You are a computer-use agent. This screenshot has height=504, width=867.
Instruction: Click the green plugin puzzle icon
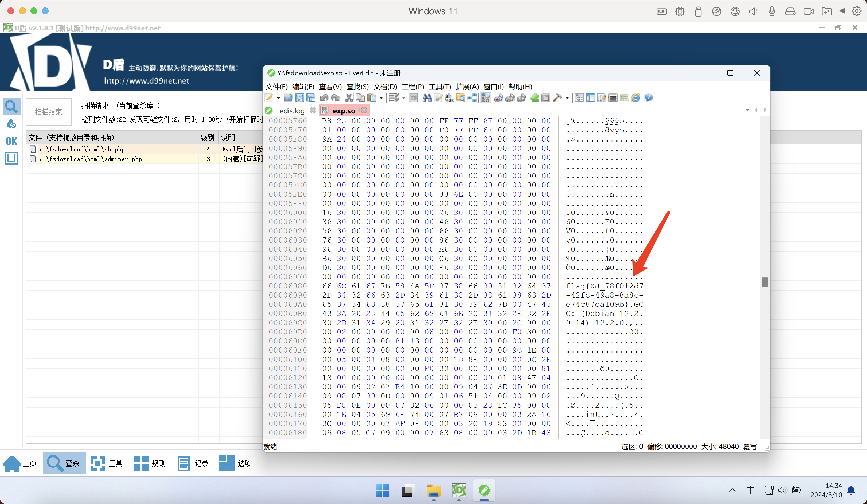535,98
